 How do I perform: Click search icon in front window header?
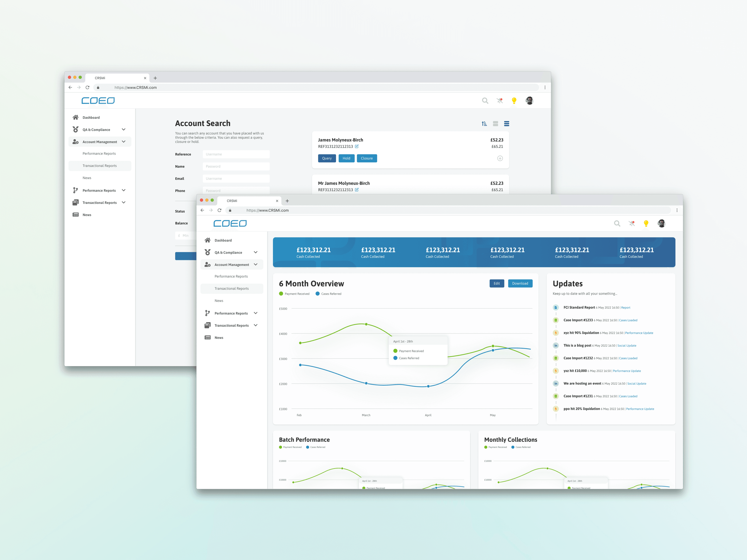click(617, 223)
